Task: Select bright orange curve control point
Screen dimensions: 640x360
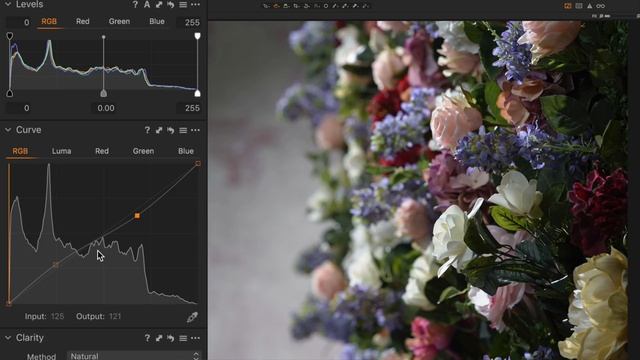Action: point(137,216)
